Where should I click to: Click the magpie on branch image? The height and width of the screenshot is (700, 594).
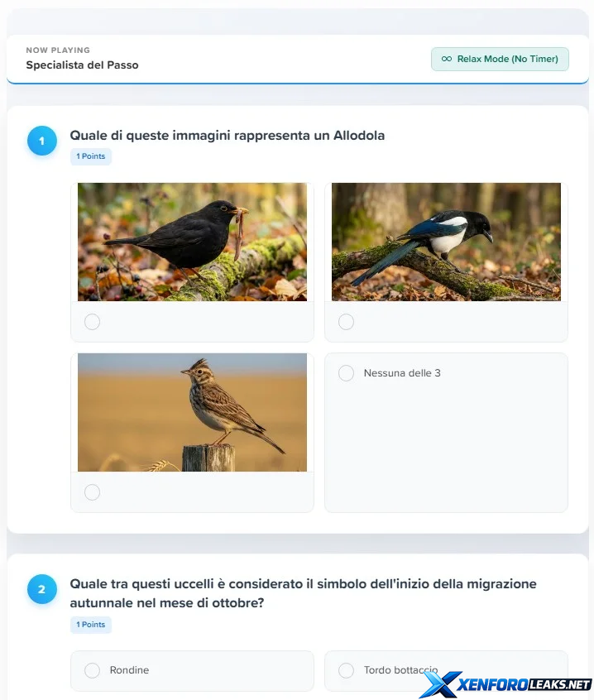pyautogui.click(x=446, y=242)
